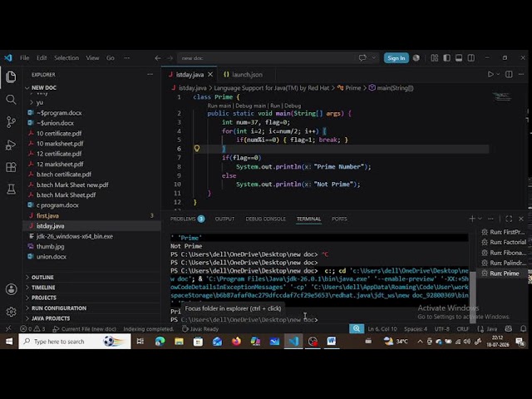The width and height of the screenshot is (532, 399).
Task: Open terminal panel More Actions ellipsis
Action: coord(490,219)
